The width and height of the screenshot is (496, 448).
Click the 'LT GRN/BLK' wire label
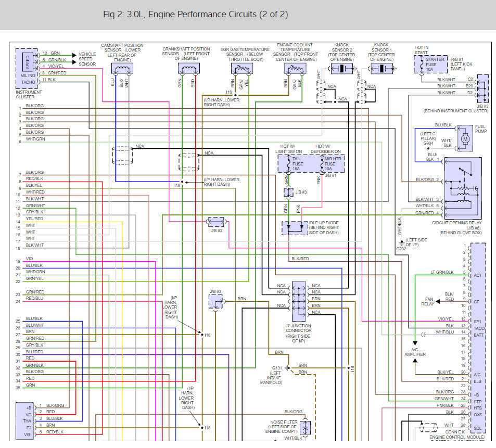point(442,272)
